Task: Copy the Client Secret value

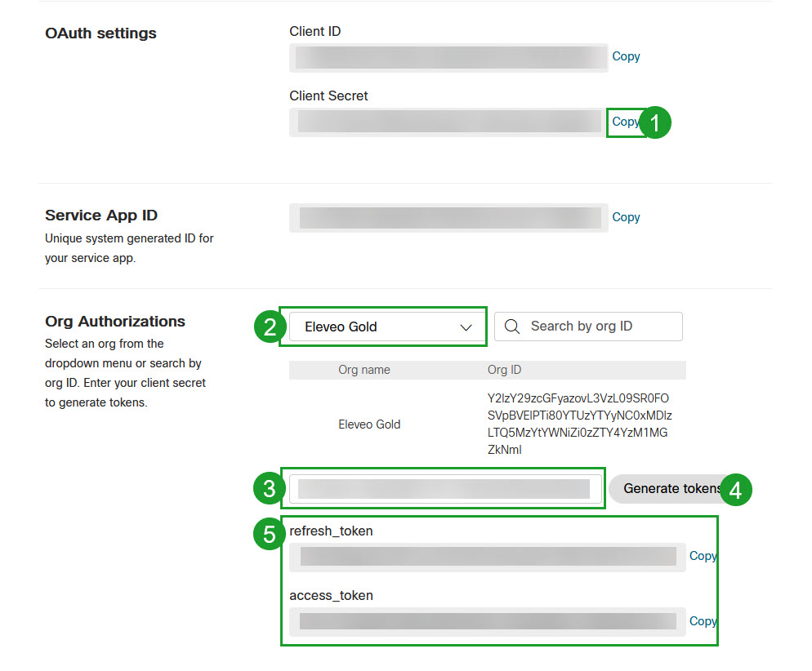Action: [625, 122]
